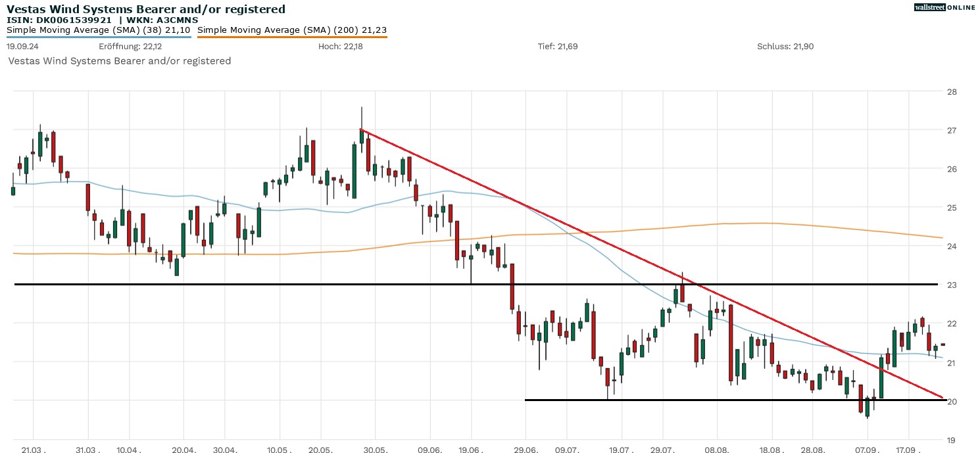This screenshot has height=453, width=980.
Task: Click the Schluss: 21,90 value
Action: coord(785,47)
